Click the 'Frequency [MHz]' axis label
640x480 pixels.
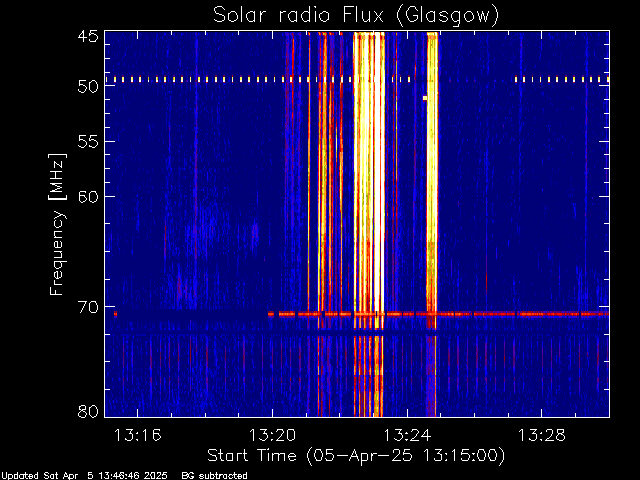tap(57, 224)
